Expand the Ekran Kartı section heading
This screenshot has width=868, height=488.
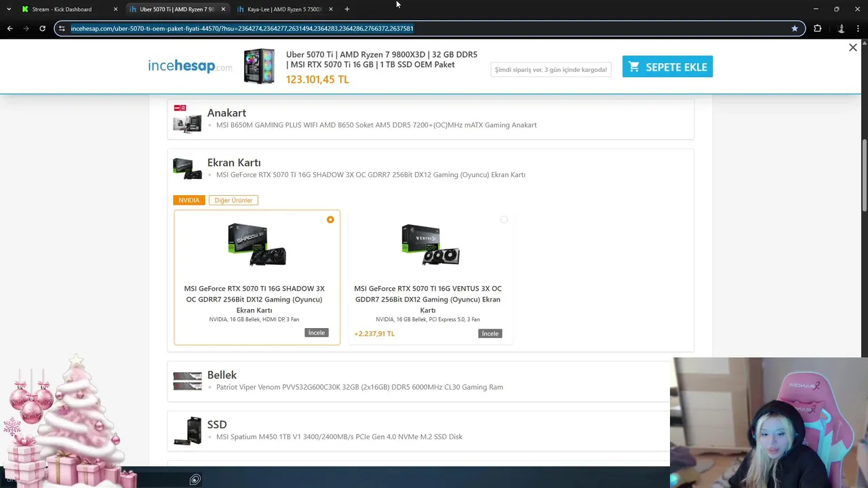(234, 163)
